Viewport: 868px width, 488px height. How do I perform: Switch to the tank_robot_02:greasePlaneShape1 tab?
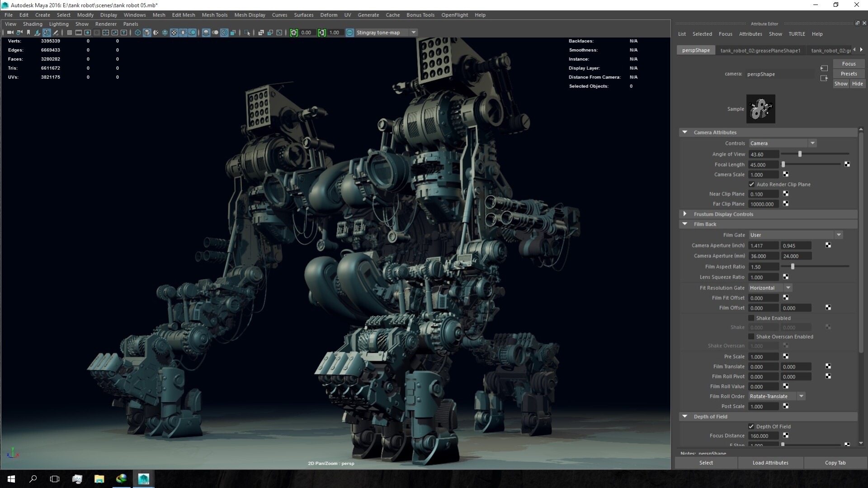pos(761,50)
